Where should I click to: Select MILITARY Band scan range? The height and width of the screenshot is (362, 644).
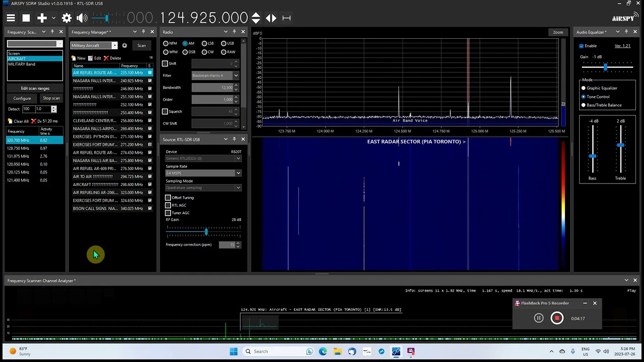click(x=35, y=64)
